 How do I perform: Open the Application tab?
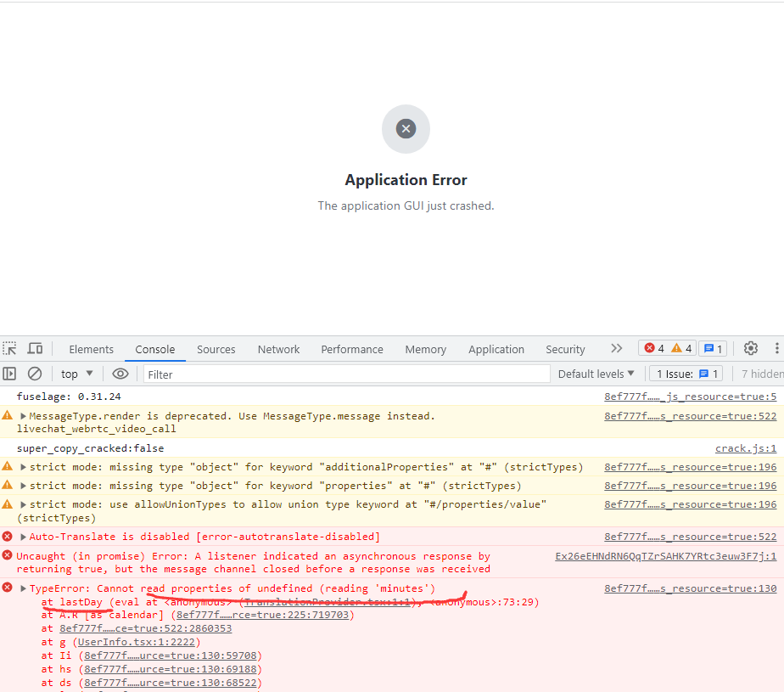pos(496,349)
